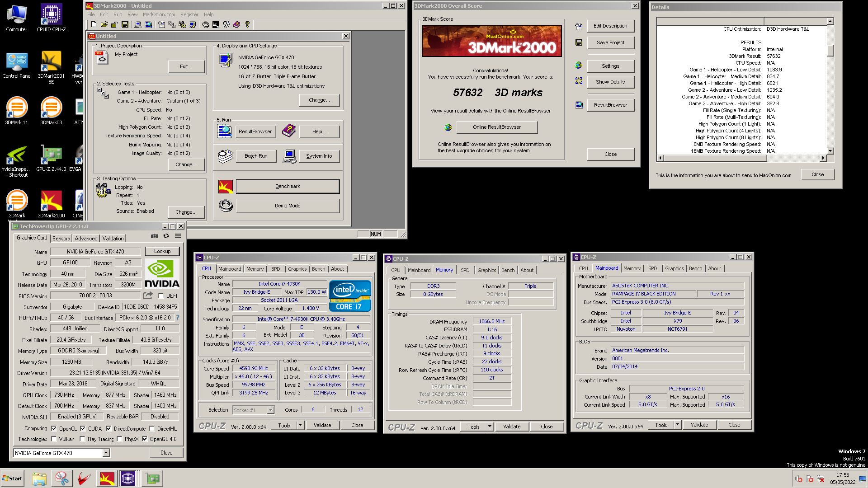This screenshot has width=868, height=488.
Task: Open the Register menu in 3DMark2000
Action: coord(189,14)
